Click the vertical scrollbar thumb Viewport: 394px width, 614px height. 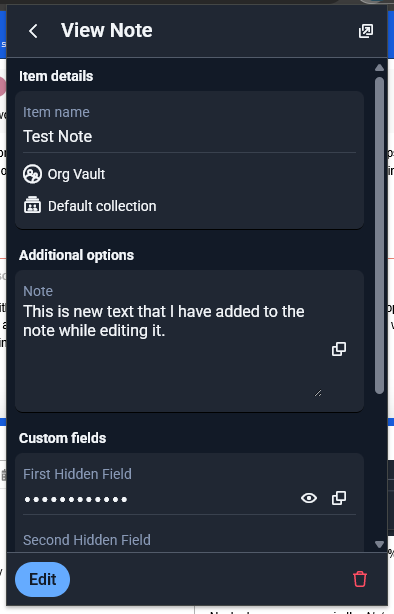point(379,235)
